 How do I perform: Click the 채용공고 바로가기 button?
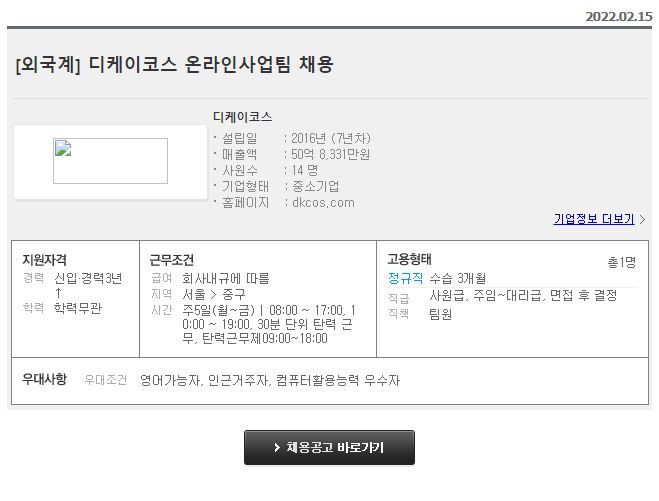[x=329, y=448]
